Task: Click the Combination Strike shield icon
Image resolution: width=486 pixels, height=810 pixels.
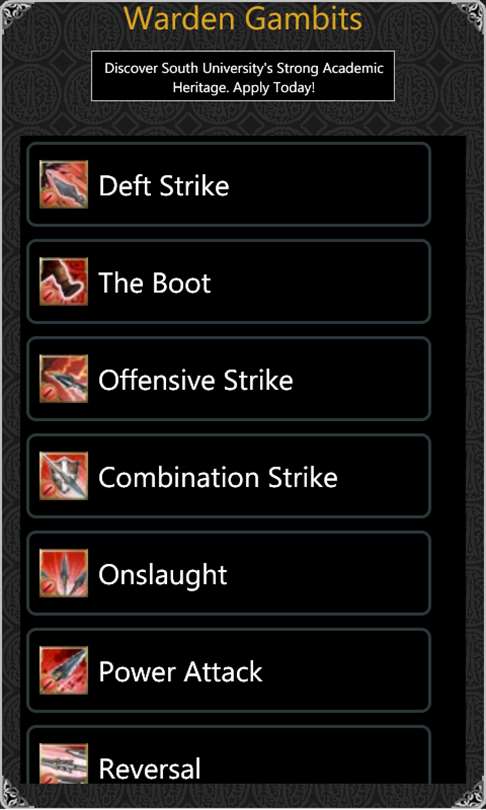Action: point(64,476)
